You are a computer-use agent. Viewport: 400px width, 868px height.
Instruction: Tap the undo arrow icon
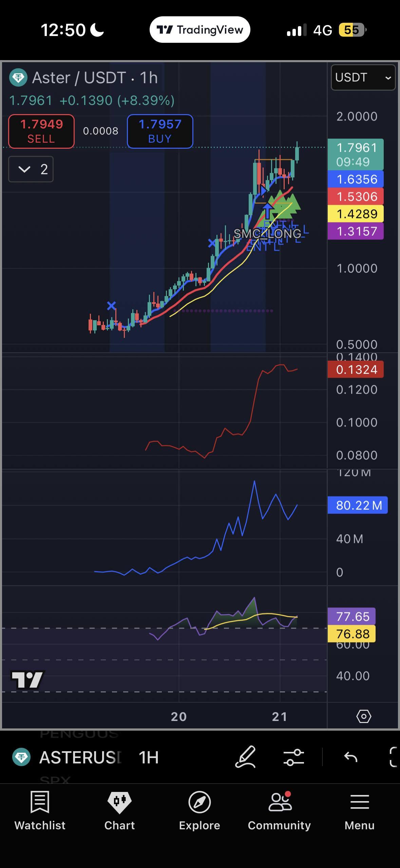click(350, 757)
